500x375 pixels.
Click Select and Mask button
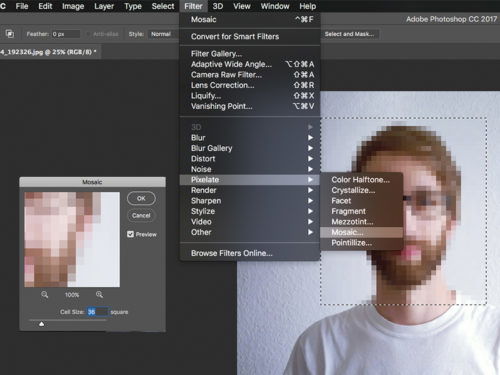coord(349,34)
